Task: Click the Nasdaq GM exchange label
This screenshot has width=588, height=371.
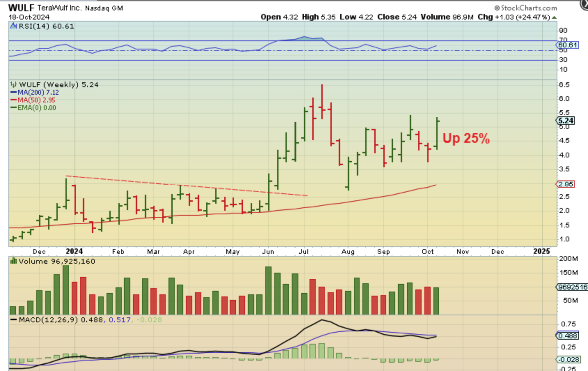Action: (104, 8)
